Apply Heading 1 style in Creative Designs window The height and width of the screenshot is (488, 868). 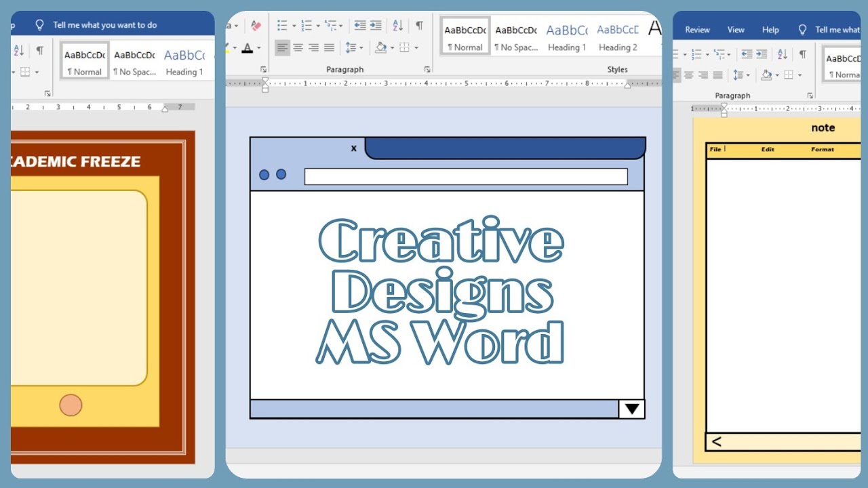point(567,37)
